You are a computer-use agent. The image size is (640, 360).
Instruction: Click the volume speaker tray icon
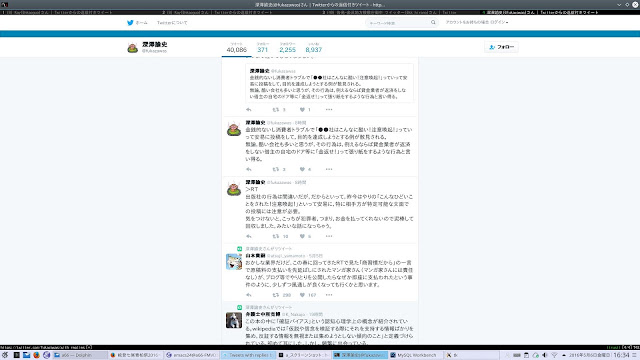[x=545, y=355]
